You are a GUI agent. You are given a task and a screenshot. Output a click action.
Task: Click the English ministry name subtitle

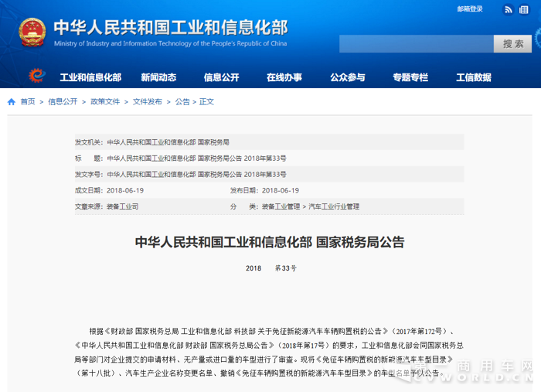click(171, 43)
